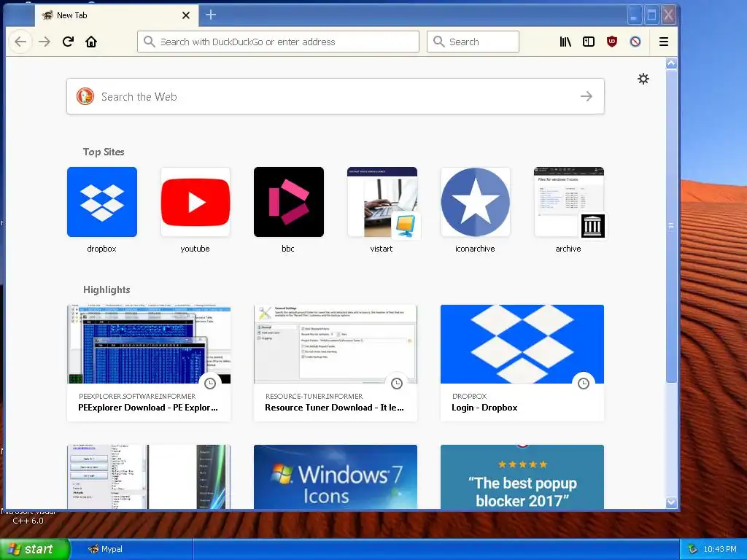Click history clock icon on Resource Tuner card
The image size is (747, 560).
tap(397, 384)
